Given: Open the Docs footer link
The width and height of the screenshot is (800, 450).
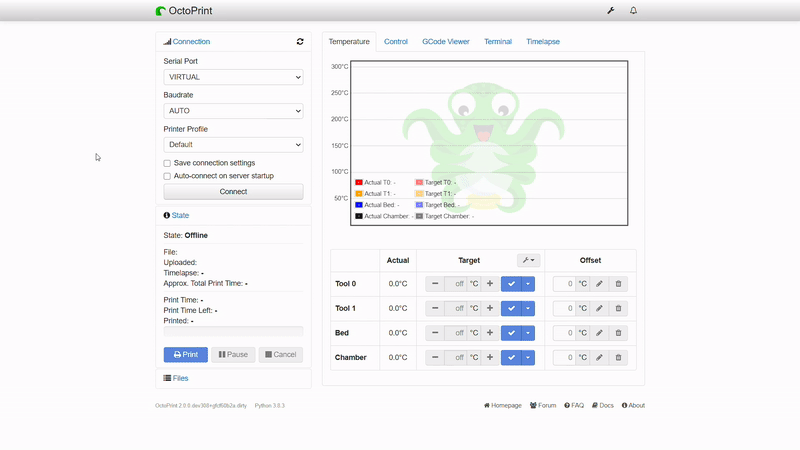Looking at the screenshot, I should point(603,406).
